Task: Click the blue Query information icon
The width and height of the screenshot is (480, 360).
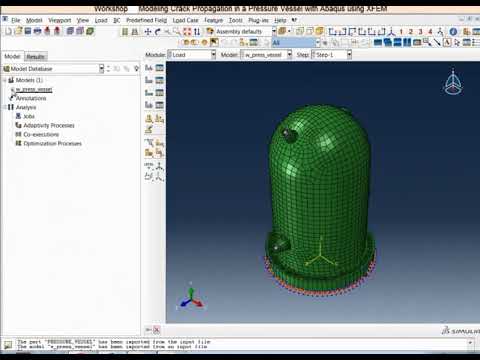Action: click(x=453, y=32)
